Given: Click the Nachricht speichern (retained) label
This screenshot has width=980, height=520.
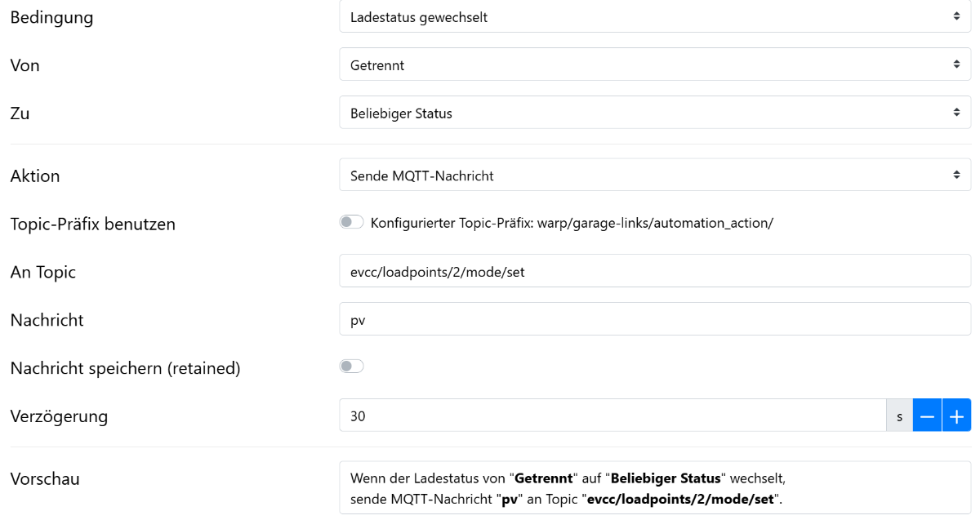Looking at the screenshot, I should pyautogui.click(x=125, y=368).
